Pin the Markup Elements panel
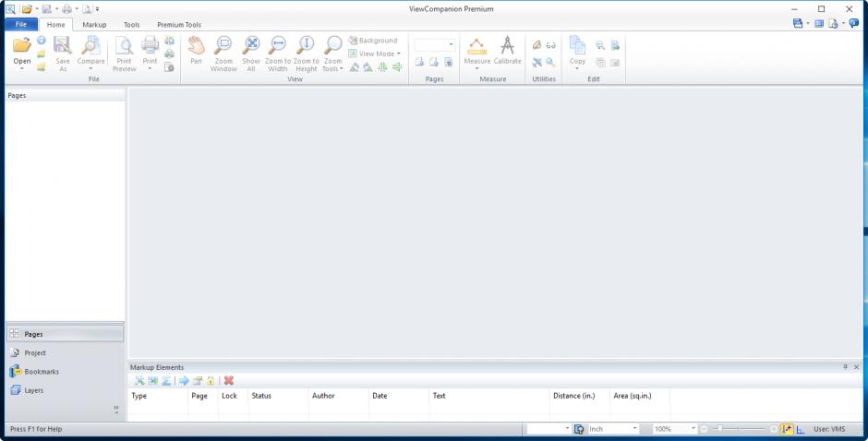 (845, 367)
